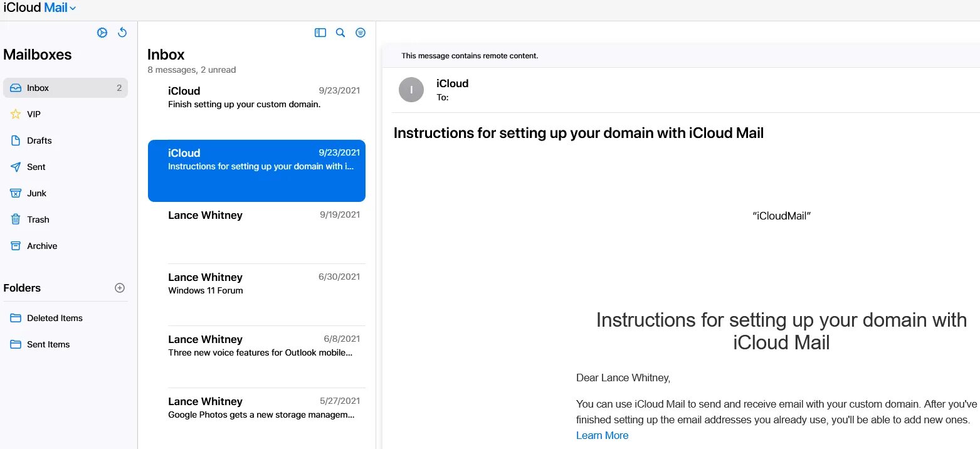Click the iCloud sender name in header
The width and height of the screenshot is (980, 449).
click(452, 83)
